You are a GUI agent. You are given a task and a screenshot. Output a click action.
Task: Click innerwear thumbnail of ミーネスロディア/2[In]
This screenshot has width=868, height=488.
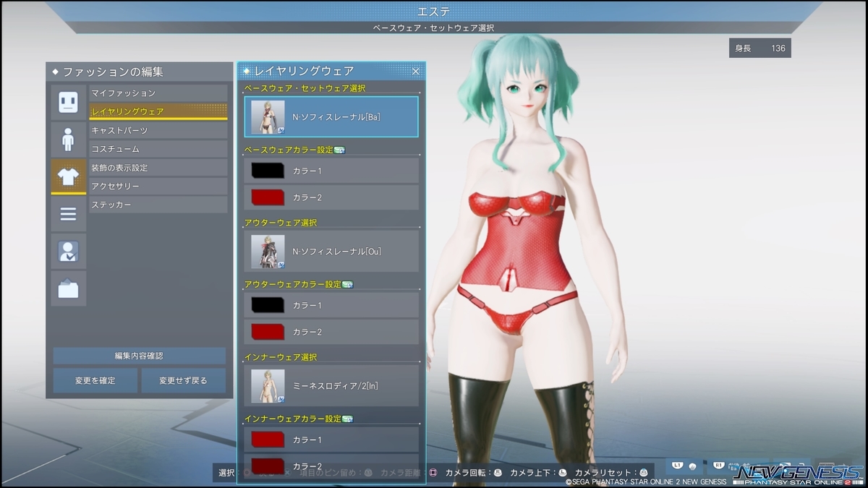click(x=268, y=386)
